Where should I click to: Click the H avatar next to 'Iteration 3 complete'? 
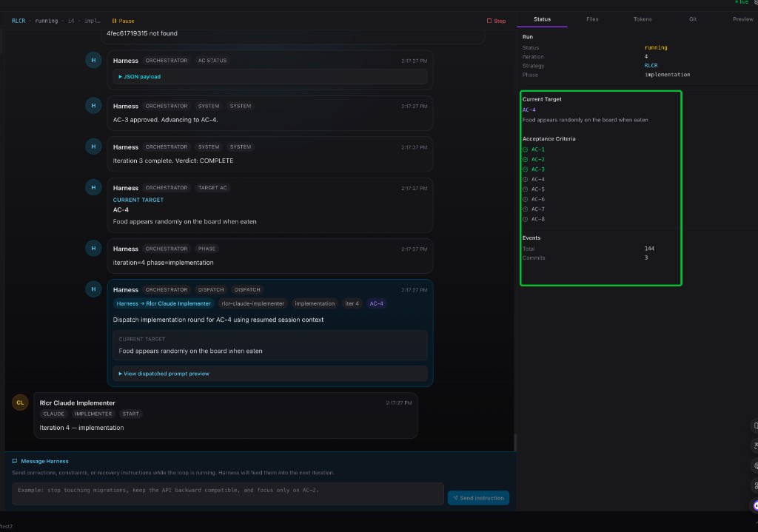point(93,147)
